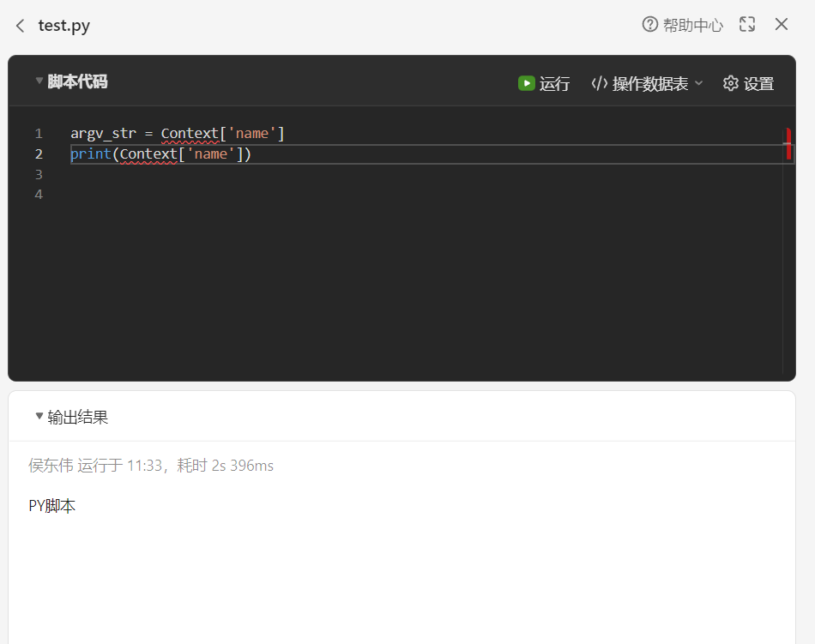The height and width of the screenshot is (644, 815).
Task: Close the script panel with X
Action: coord(782,24)
